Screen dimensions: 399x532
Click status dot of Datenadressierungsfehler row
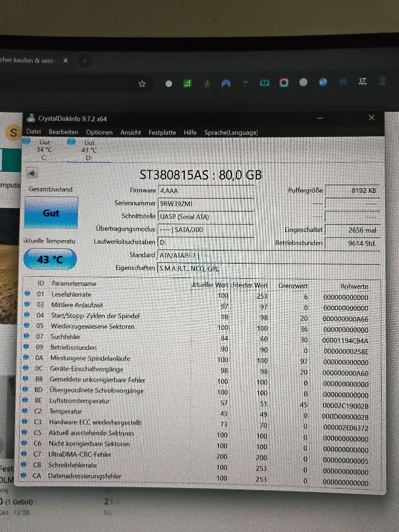click(24, 475)
